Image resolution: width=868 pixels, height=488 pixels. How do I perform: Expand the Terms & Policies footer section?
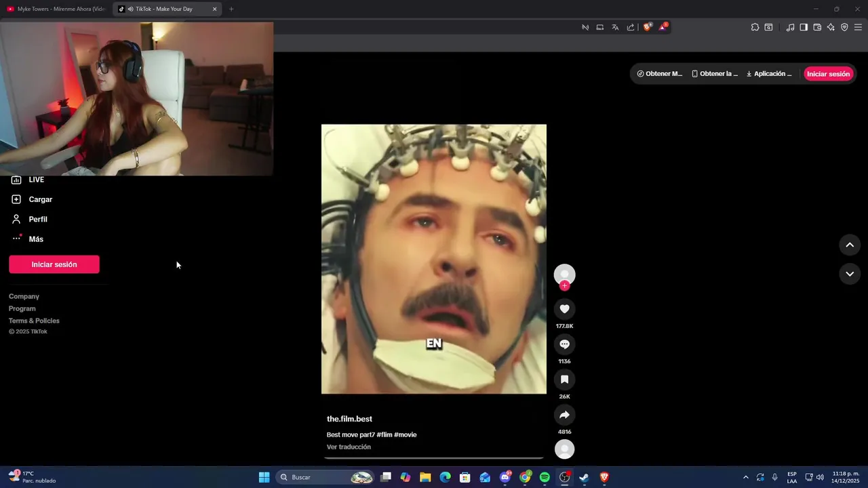[34, 321]
